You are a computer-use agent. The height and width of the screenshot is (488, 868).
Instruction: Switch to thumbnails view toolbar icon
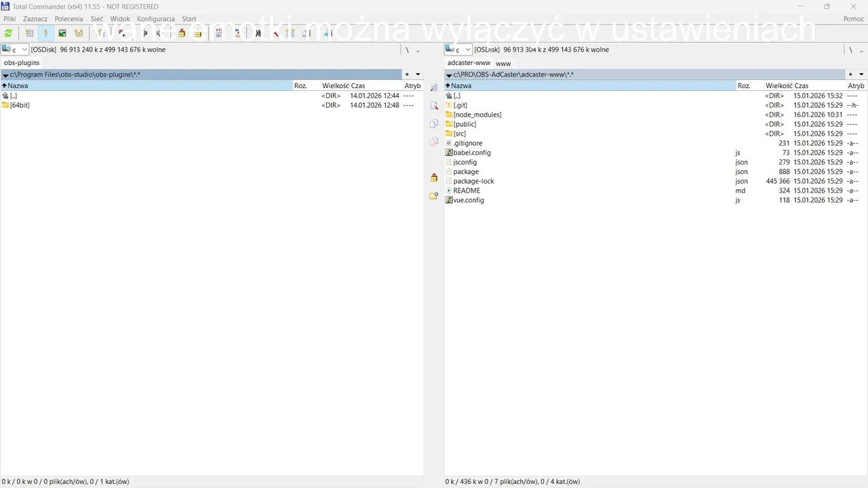point(62,33)
